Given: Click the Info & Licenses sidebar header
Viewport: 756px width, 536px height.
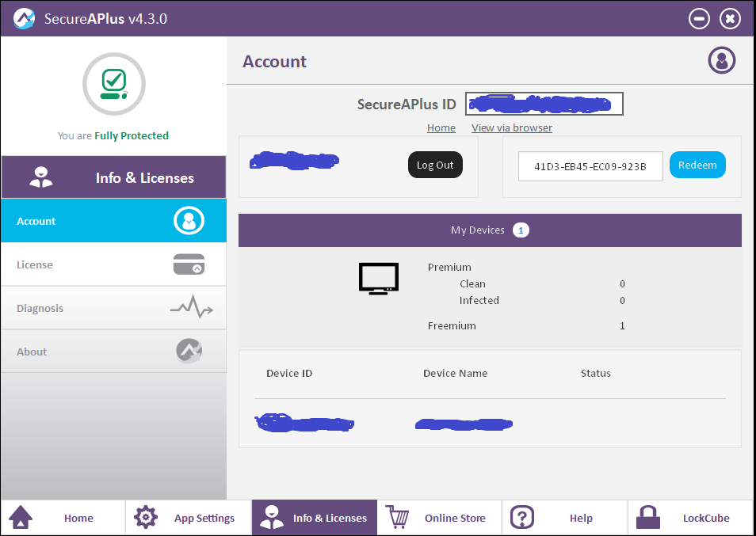Looking at the screenshot, I should (114, 177).
